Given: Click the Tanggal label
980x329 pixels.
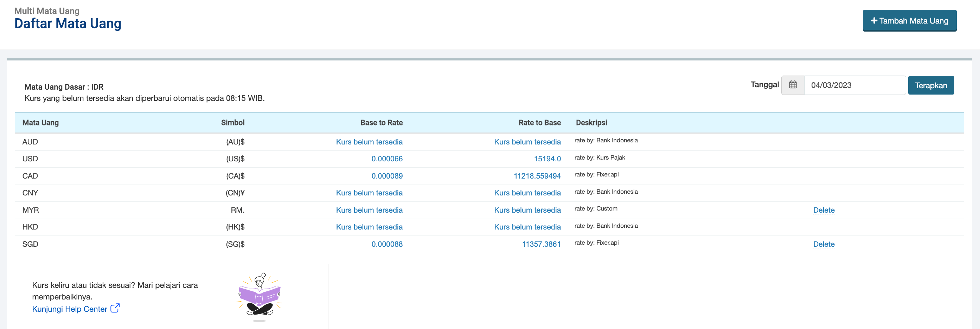Looking at the screenshot, I should coord(765,84).
